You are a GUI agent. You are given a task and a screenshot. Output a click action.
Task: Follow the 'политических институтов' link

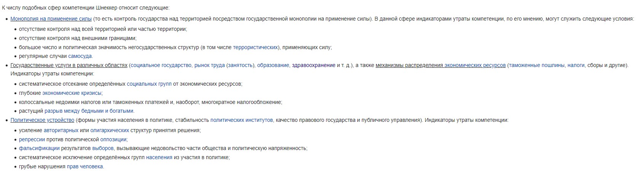tap(242, 120)
